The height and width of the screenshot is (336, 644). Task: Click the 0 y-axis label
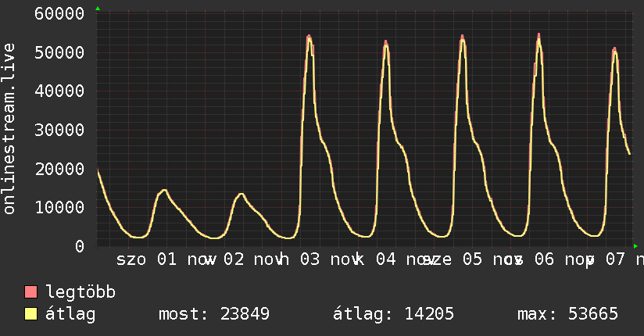(x=80, y=246)
